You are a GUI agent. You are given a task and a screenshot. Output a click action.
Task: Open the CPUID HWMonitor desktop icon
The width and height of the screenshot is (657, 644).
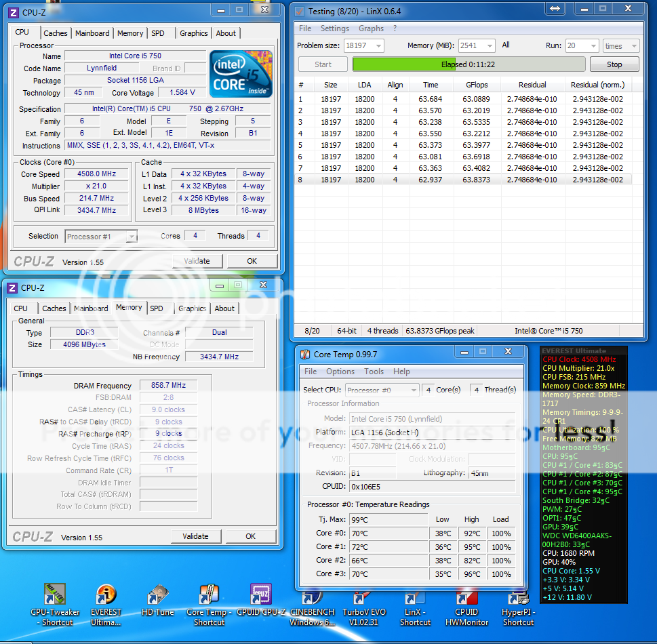click(466, 598)
